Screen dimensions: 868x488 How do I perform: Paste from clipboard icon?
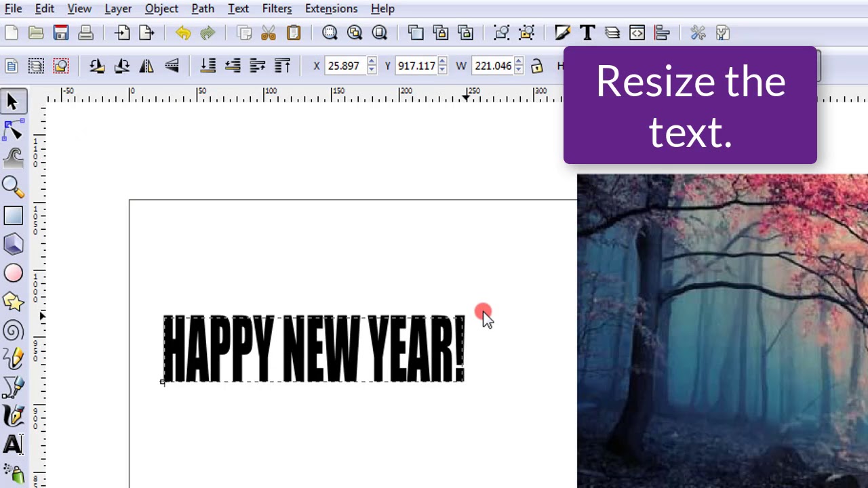point(293,33)
